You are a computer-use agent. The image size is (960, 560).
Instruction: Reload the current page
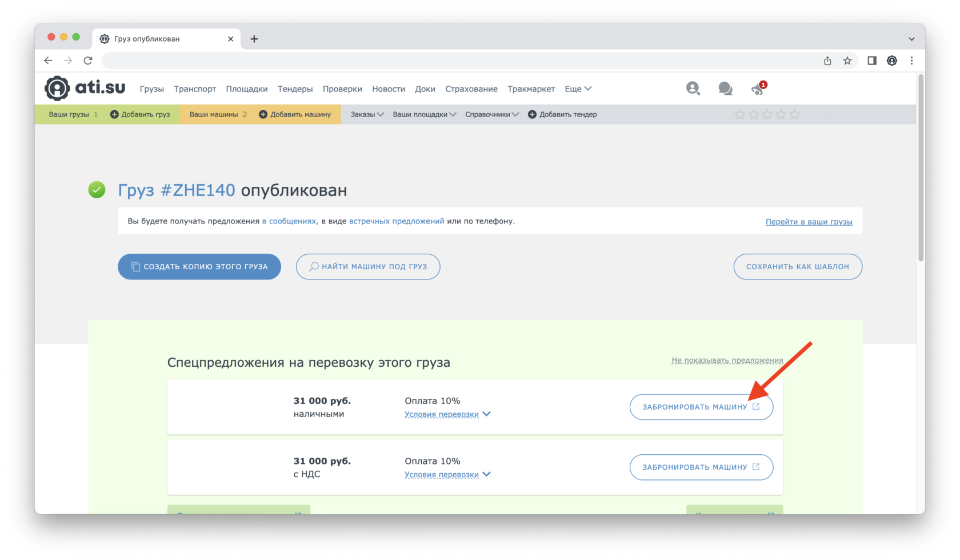point(88,61)
